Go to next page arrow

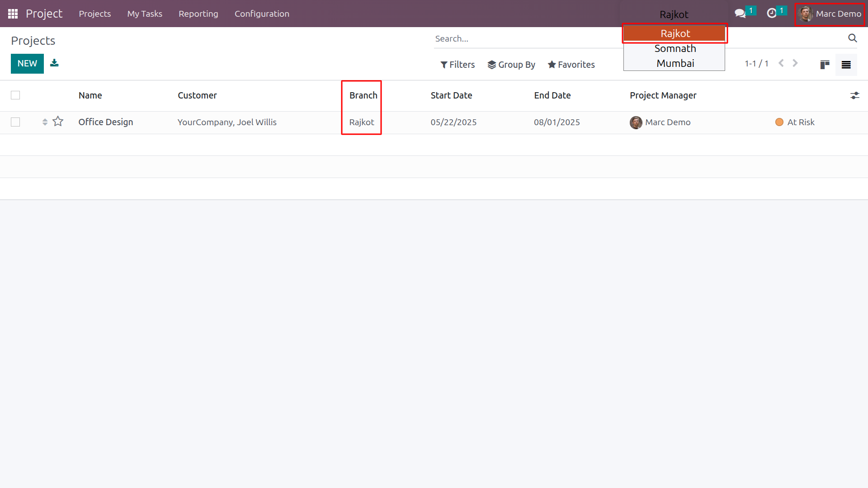(795, 63)
